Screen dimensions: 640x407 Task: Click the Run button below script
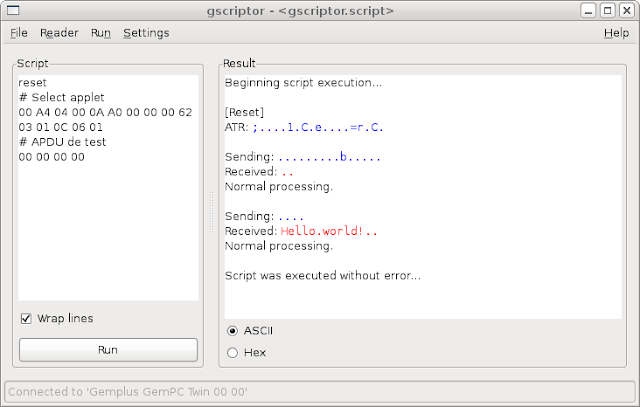[x=108, y=350]
